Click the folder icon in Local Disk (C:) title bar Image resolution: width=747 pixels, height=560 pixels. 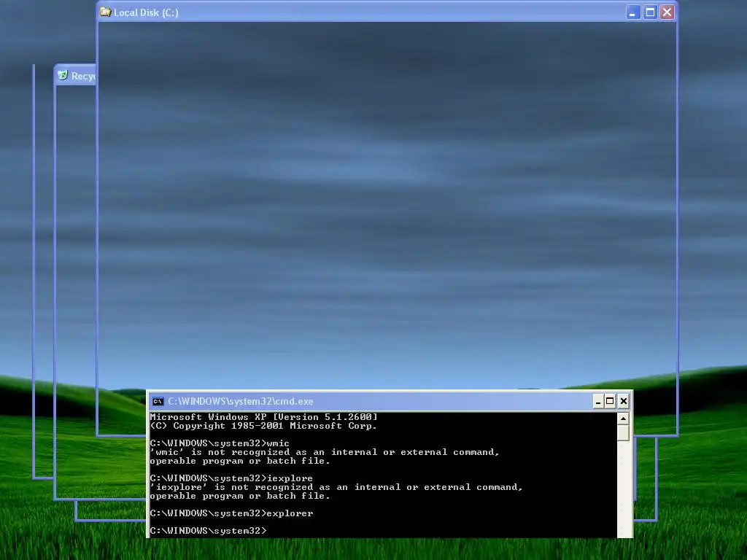105,12
